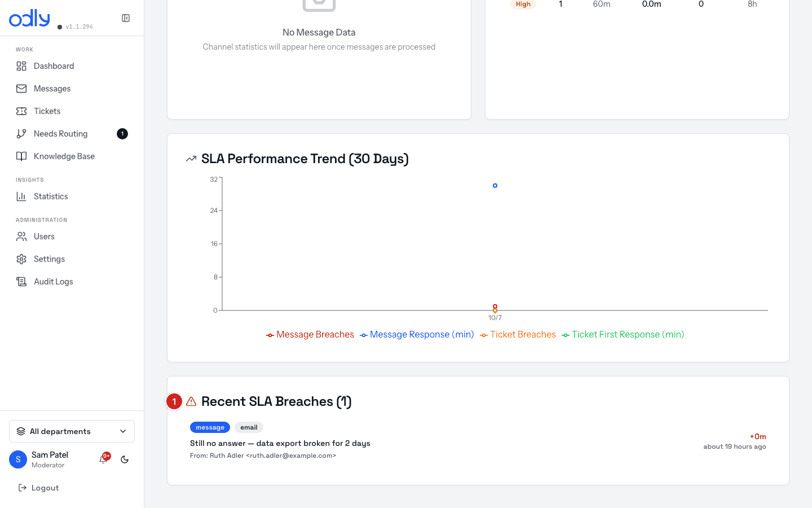The image size is (812, 508).
Task: Click the blue message tag
Action: [x=210, y=427]
